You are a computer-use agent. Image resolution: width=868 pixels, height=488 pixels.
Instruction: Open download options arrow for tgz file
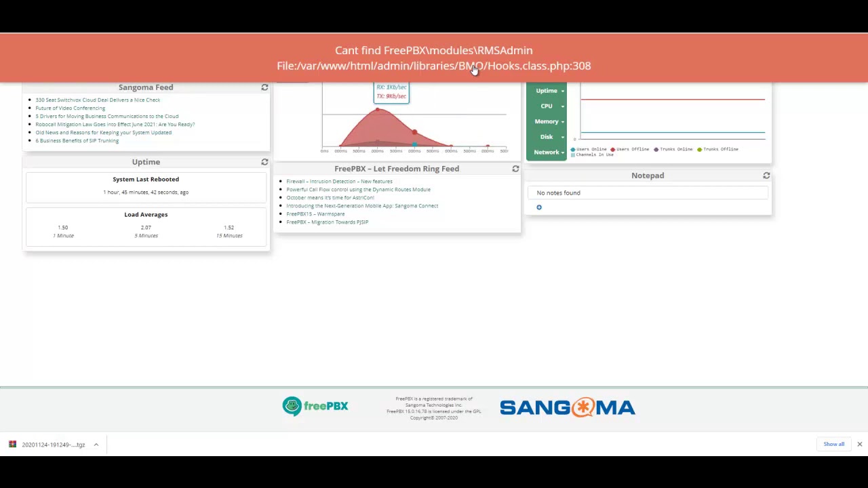click(96, 445)
